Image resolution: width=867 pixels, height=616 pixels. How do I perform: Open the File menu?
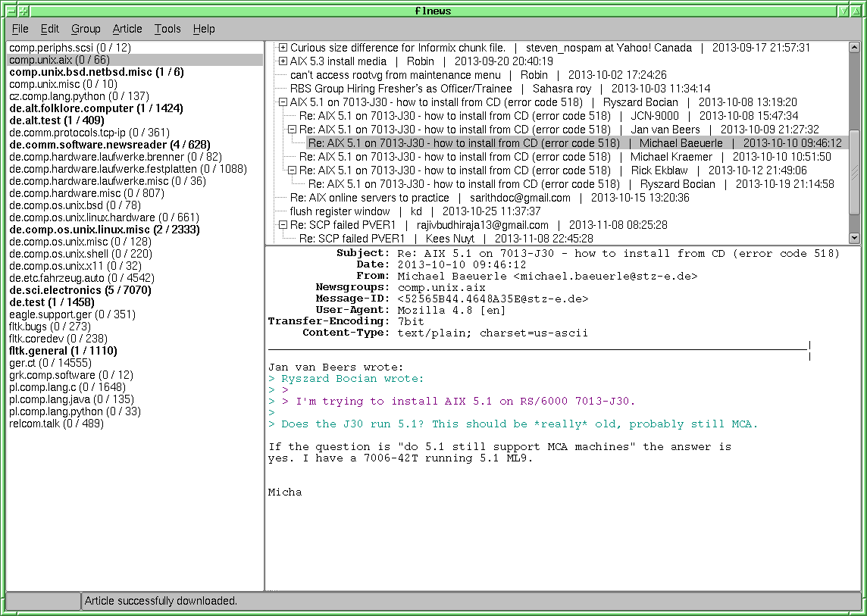coord(20,29)
